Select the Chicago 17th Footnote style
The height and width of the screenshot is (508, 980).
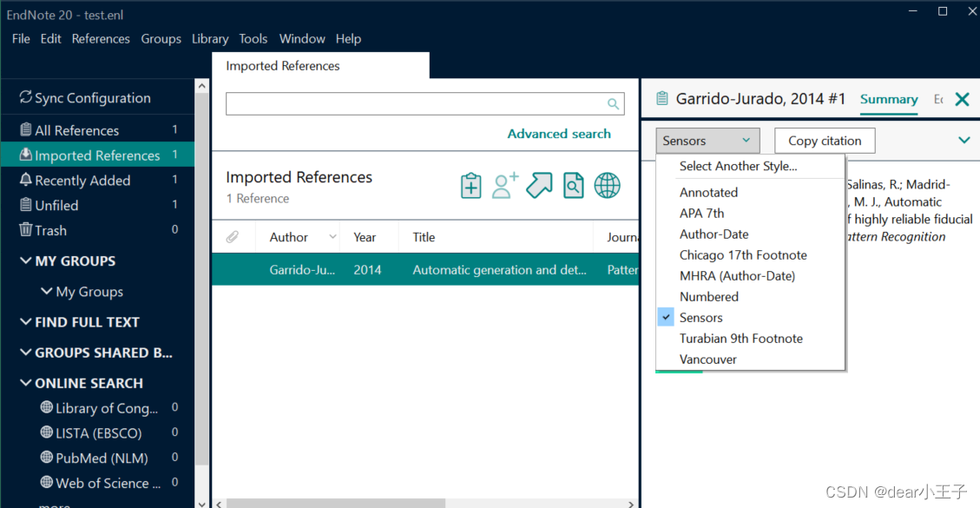pyautogui.click(x=743, y=254)
